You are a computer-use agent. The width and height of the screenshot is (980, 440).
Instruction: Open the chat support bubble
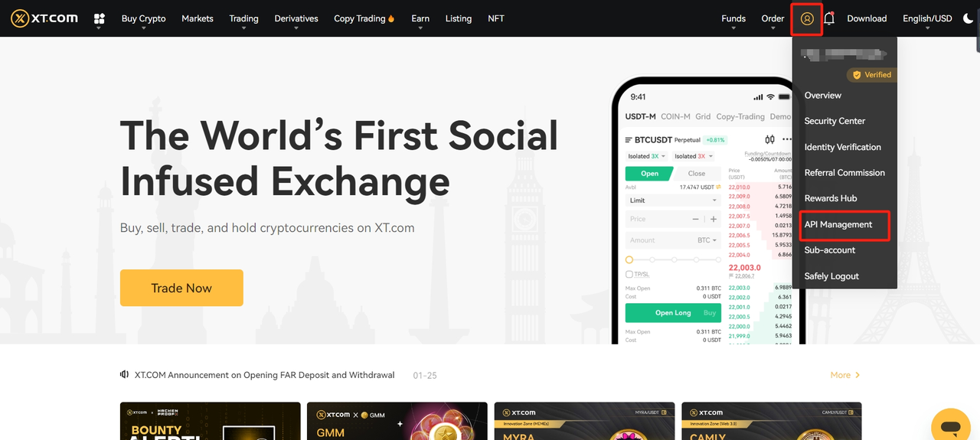click(x=950, y=427)
